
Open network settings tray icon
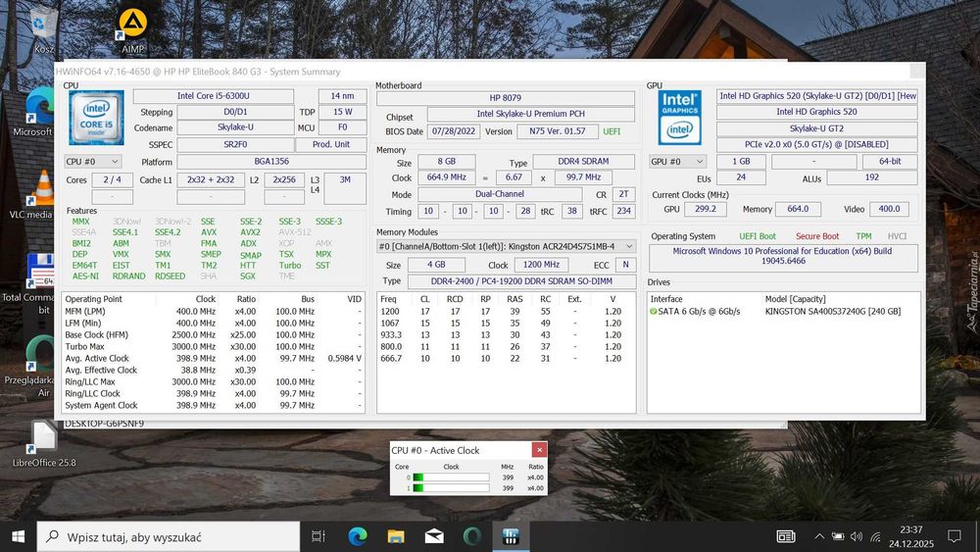[875, 536]
